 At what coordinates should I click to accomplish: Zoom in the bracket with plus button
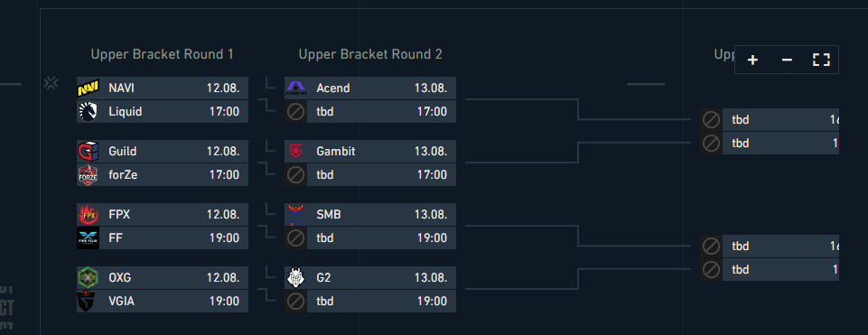[x=752, y=60]
